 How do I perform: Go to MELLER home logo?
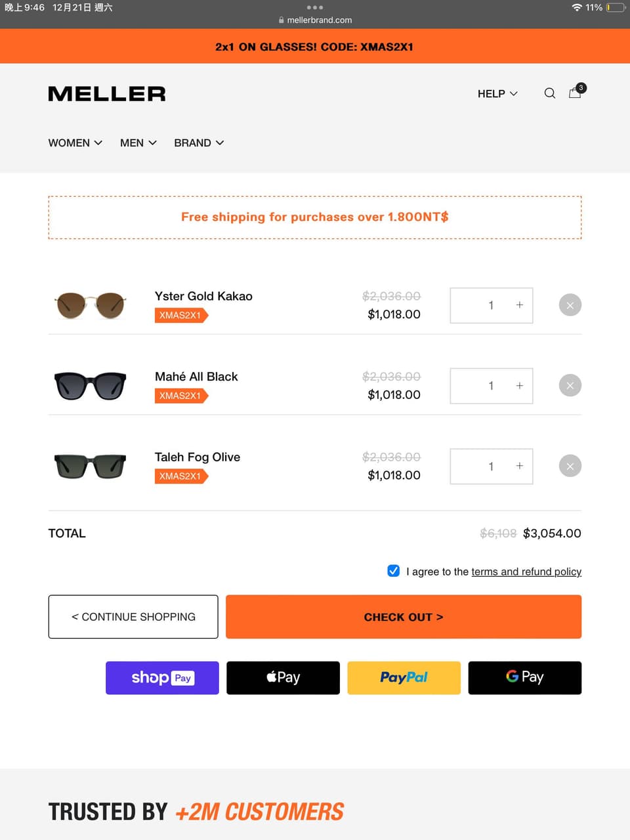(x=107, y=94)
